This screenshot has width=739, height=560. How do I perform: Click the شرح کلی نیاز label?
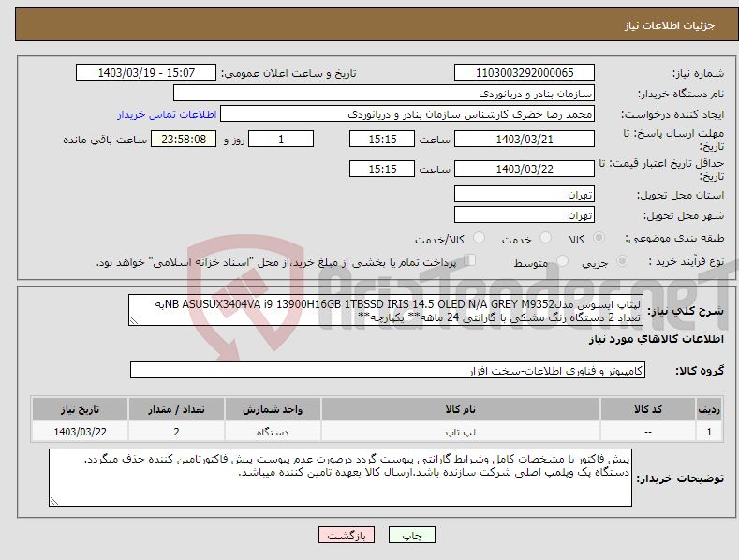[x=686, y=311]
